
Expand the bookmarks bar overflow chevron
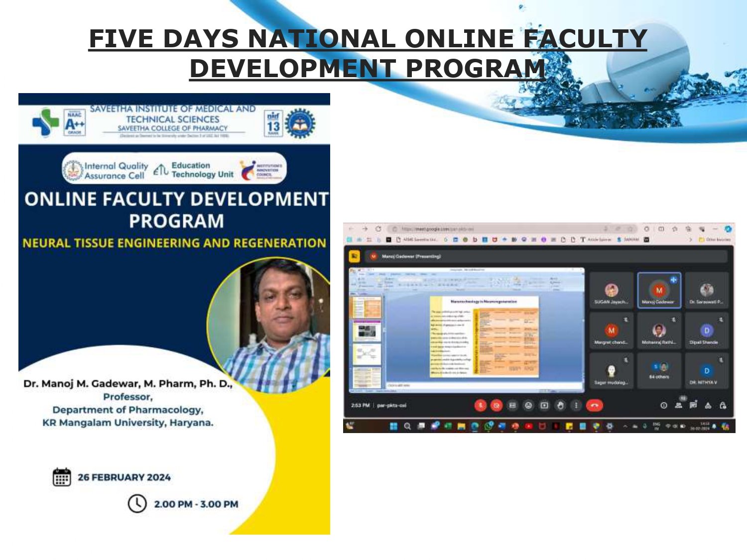pos(691,239)
